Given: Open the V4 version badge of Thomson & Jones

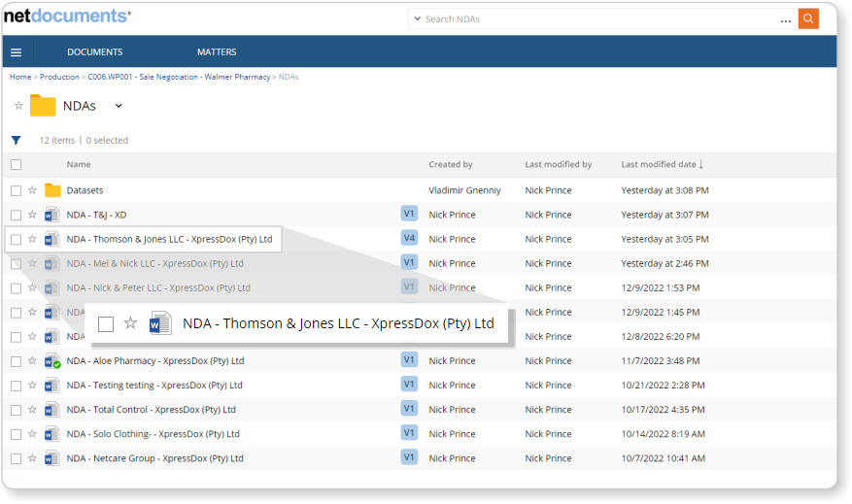Looking at the screenshot, I should pyautogui.click(x=409, y=238).
